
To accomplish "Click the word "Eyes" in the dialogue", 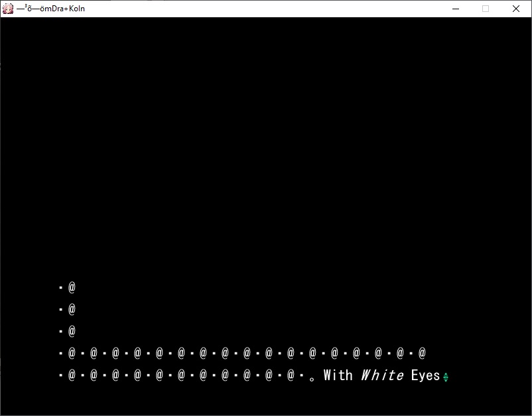I will tap(425, 376).
